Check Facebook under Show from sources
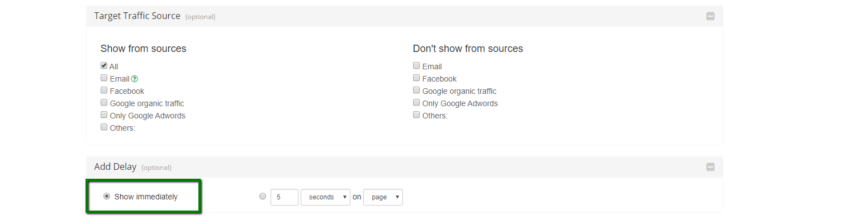The width and height of the screenshot is (868, 224). tap(104, 90)
